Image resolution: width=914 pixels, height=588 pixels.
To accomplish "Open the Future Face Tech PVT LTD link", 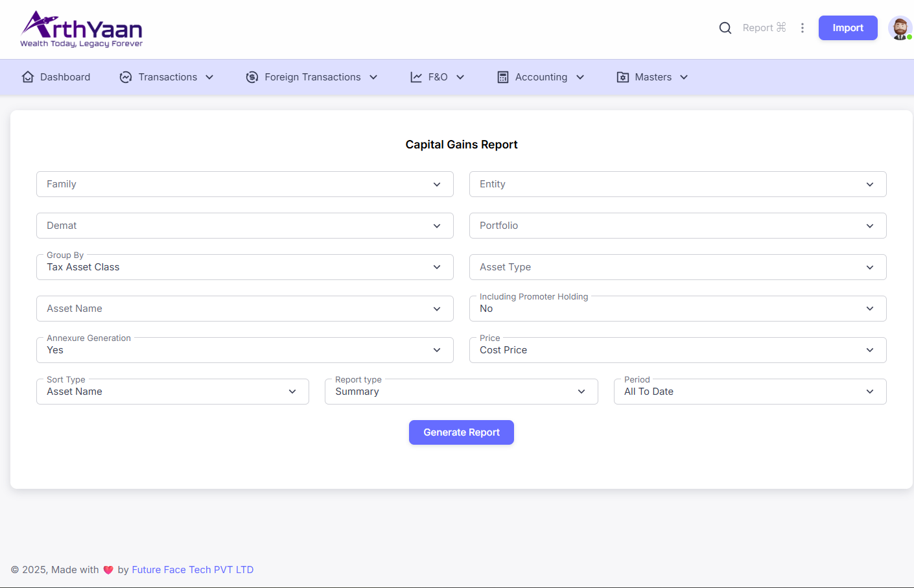I will tap(193, 570).
